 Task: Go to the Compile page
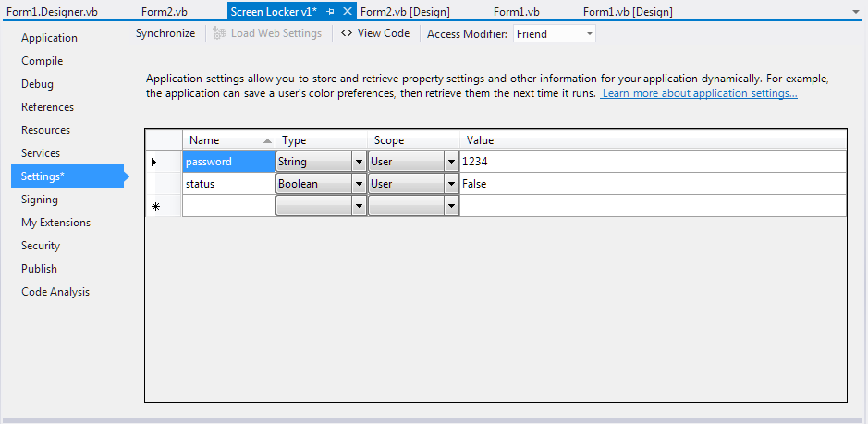[43, 61]
